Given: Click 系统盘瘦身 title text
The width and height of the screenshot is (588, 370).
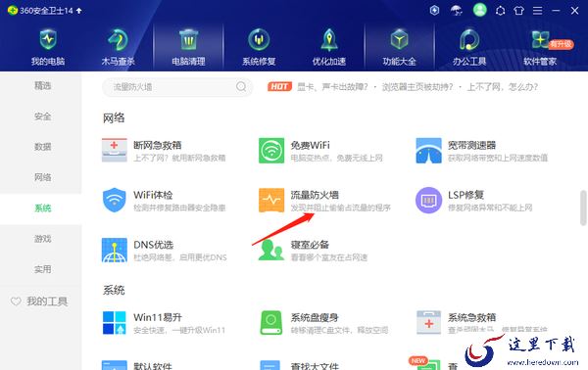Looking at the screenshot, I should click(x=315, y=317).
